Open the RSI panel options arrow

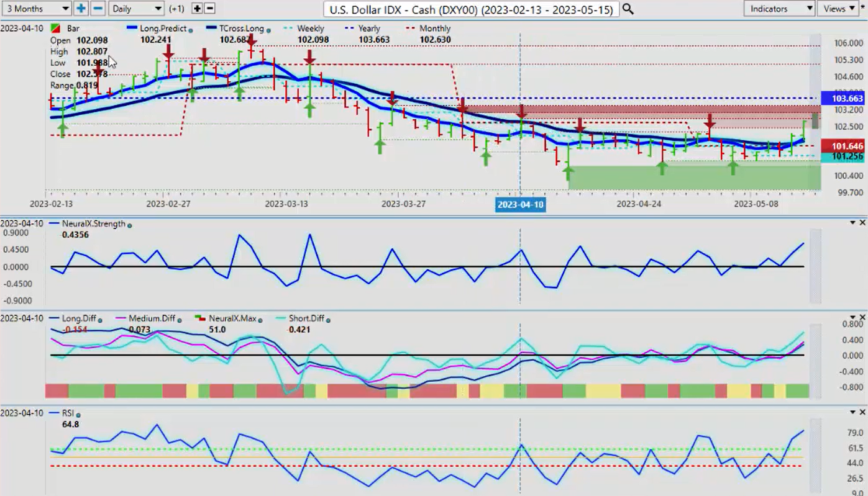tap(852, 412)
